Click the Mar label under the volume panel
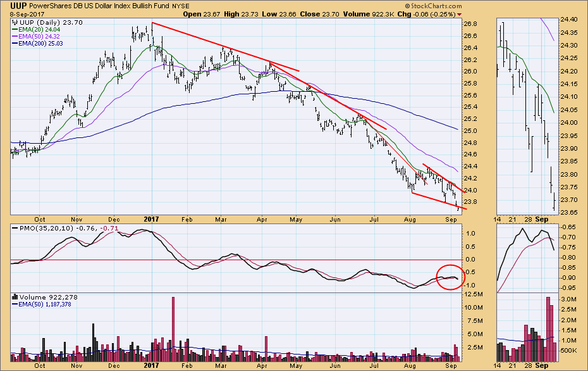Viewport: 588px width, 371px height. coord(221,366)
